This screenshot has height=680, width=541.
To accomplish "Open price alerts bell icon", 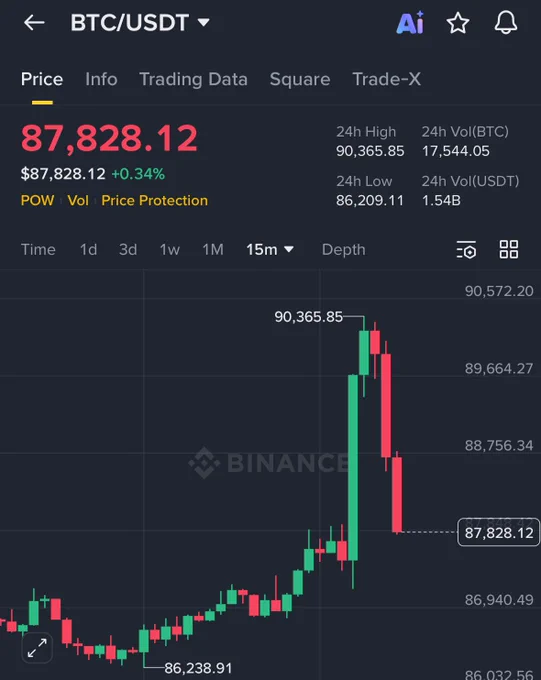I will click(x=506, y=23).
